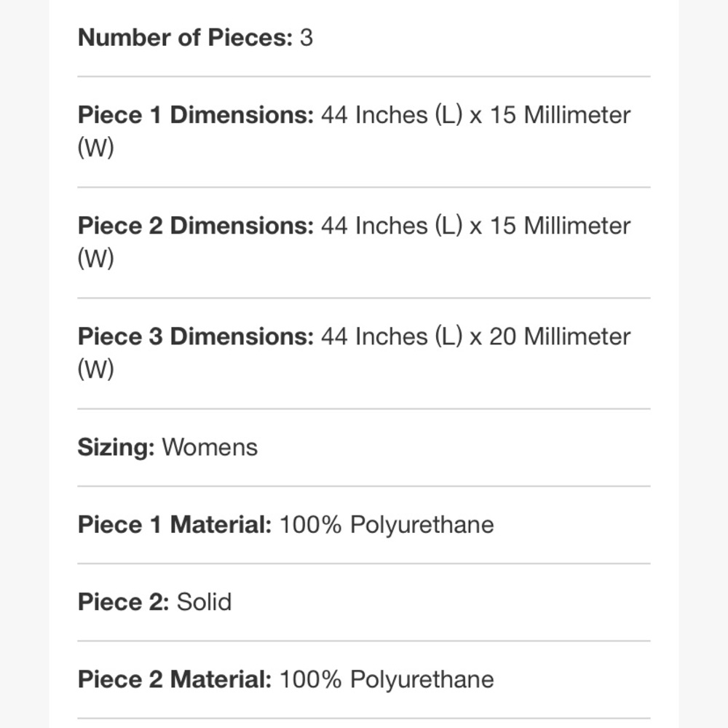Screen dimensions: 728x728
Task: Select the Number of Pieces value 3
Action: click(x=306, y=38)
